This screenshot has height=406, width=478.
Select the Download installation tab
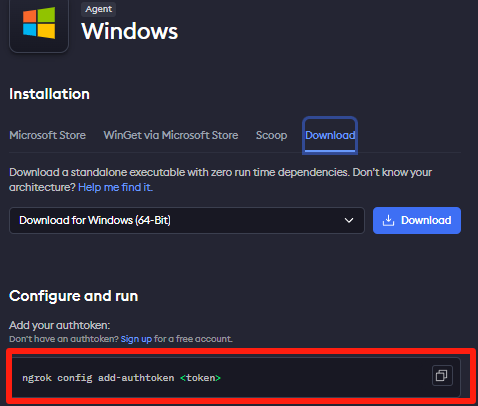330,135
